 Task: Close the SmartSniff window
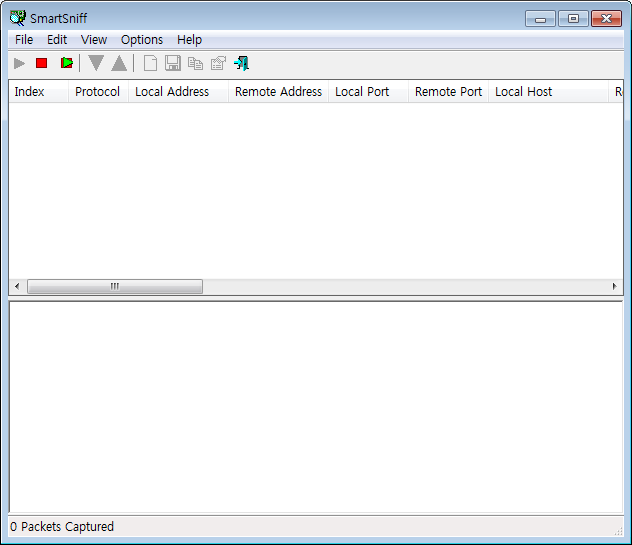(606, 19)
